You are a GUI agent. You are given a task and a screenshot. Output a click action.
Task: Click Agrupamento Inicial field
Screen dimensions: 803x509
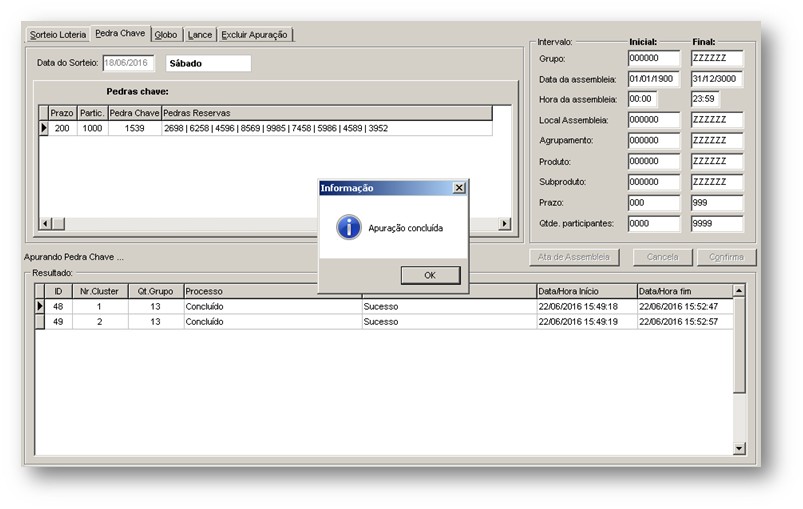click(x=654, y=140)
